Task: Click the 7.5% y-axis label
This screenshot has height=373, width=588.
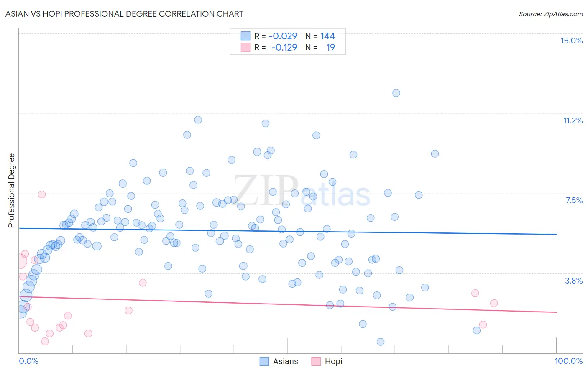Action: (574, 200)
